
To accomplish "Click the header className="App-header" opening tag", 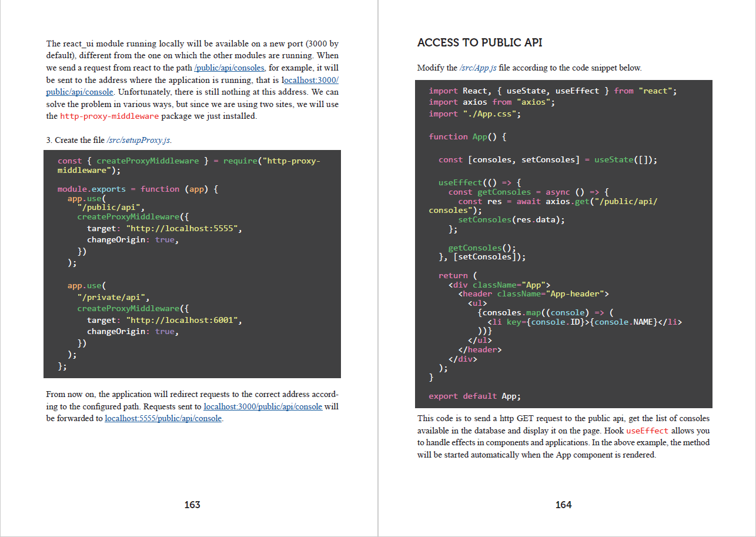I will (533, 293).
